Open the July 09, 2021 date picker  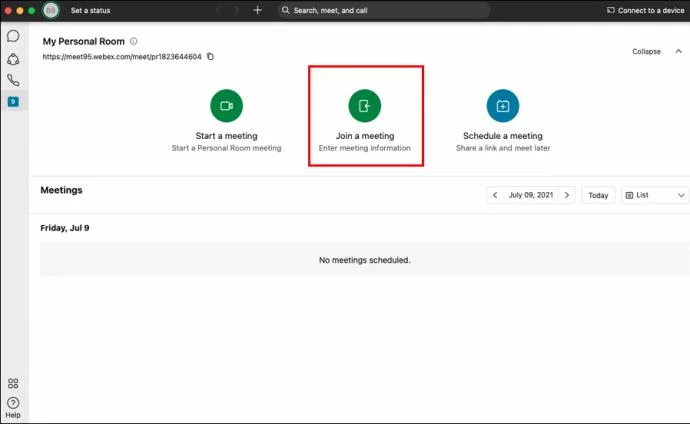(531, 195)
